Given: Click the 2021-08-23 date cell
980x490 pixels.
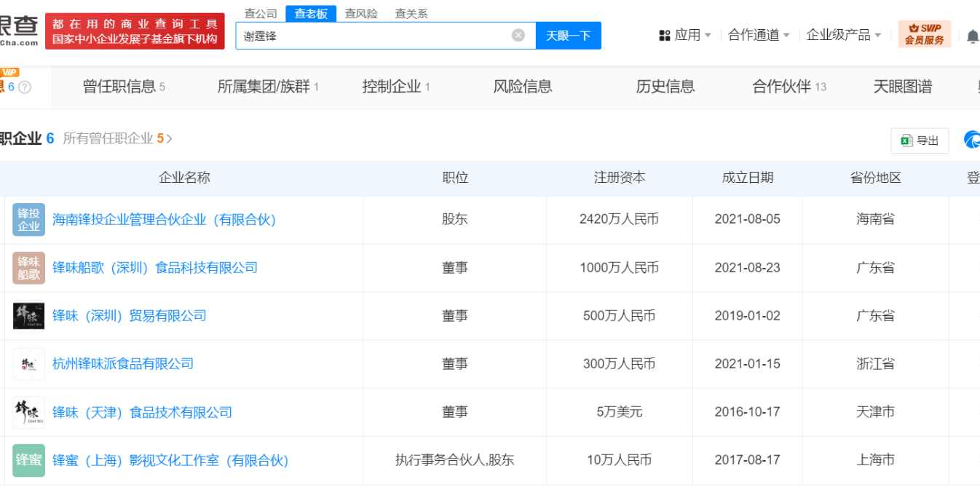Looking at the screenshot, I should [x=748, y=267].
